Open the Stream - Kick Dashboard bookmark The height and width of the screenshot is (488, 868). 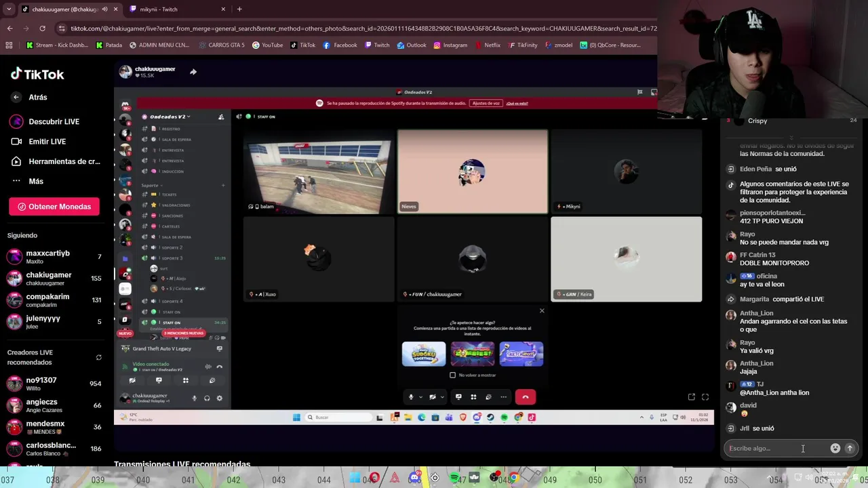pos(57,45)
